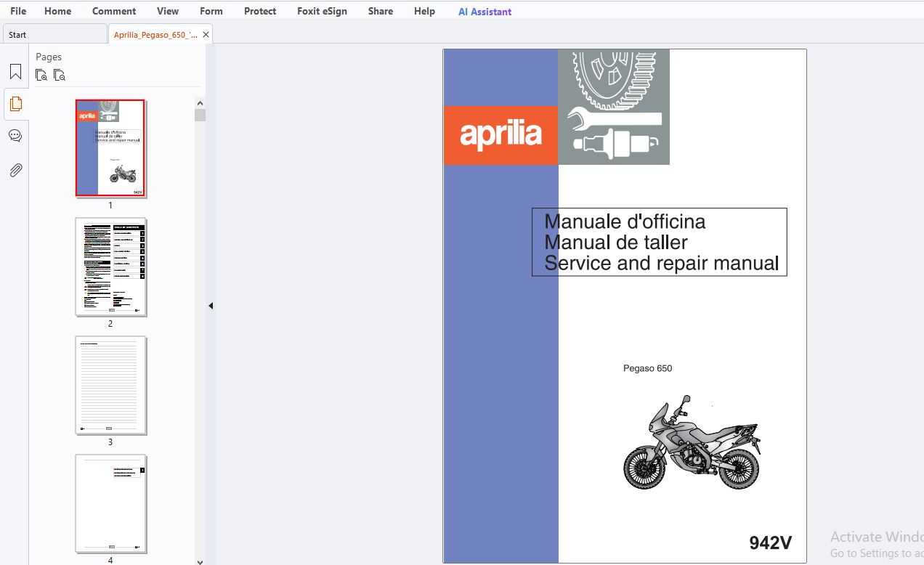Click the thumbnail panel scrollbar thumb

pos(200,115)
